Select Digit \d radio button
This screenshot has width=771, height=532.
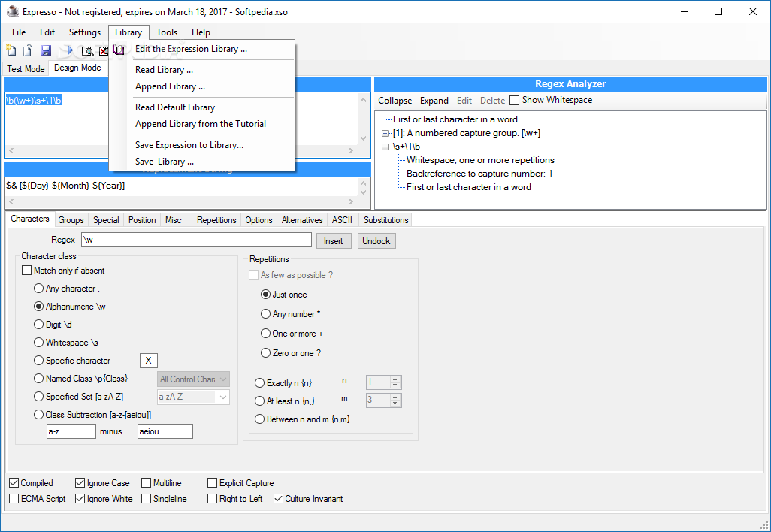coord(38,325)
